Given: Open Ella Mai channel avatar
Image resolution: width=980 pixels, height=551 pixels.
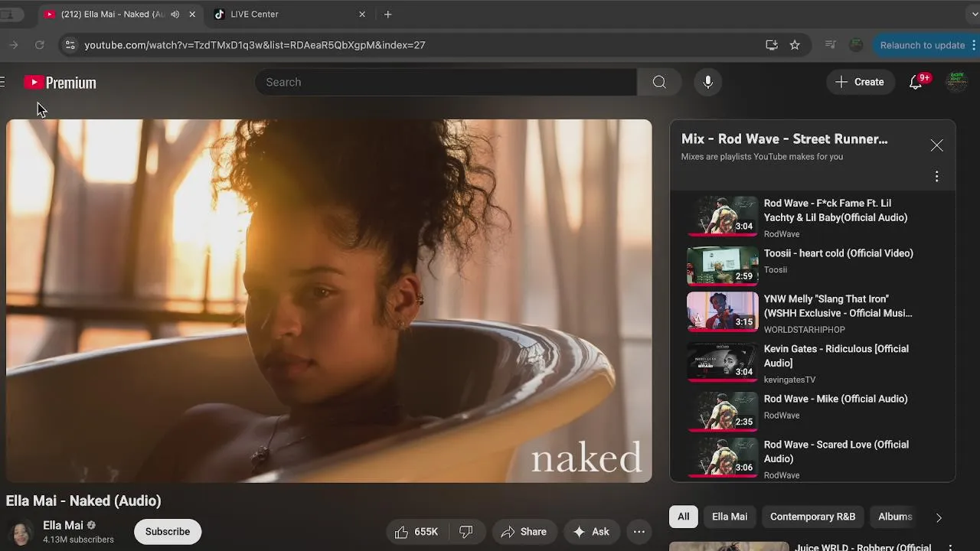Looking at the screenshot, I should [21, 533].
